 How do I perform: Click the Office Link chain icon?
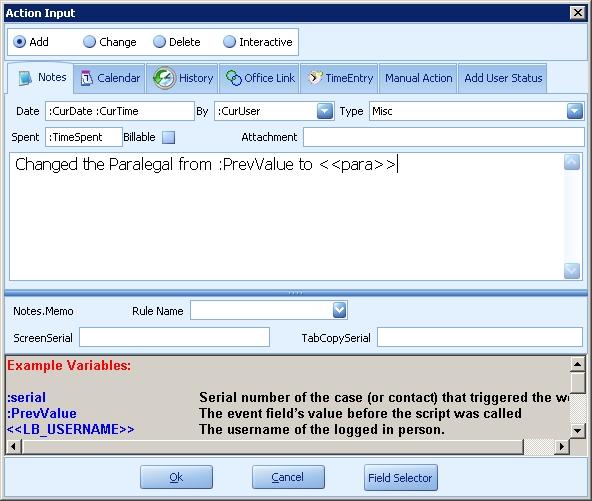coord(233,78)
